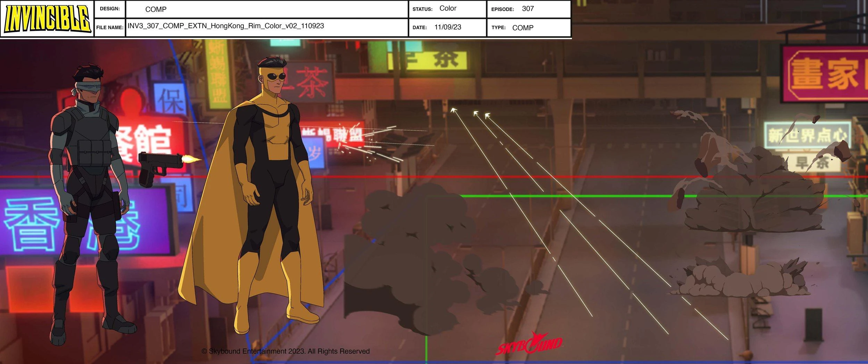This screenshot has width=868, height=364.
Task: Select file name "INV3_307_COMP_EXTN_HongKong_Rim_Color_v02_110923"
Action: [x=226, y=26]
